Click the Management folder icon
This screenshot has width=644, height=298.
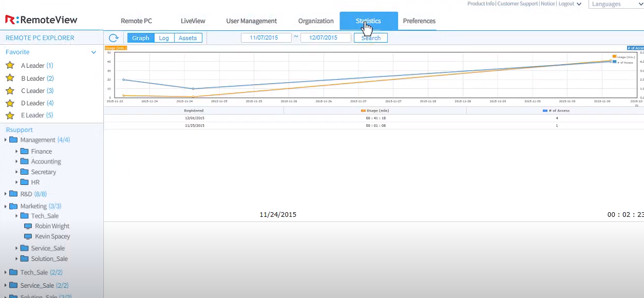point(13,140)
